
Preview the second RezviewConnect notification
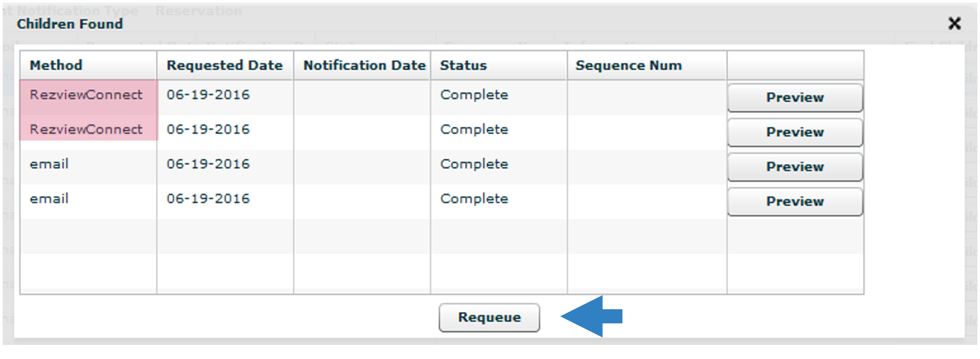tap(795, 132)
